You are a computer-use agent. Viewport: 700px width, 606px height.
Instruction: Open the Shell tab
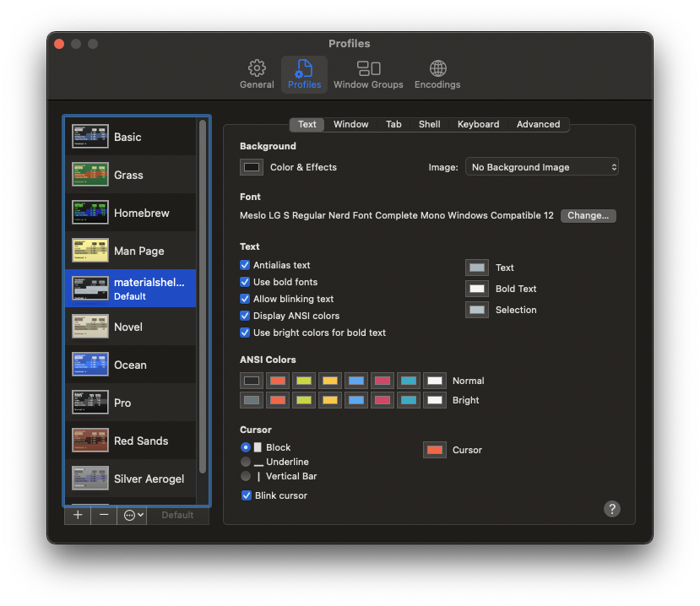(429, 124)
